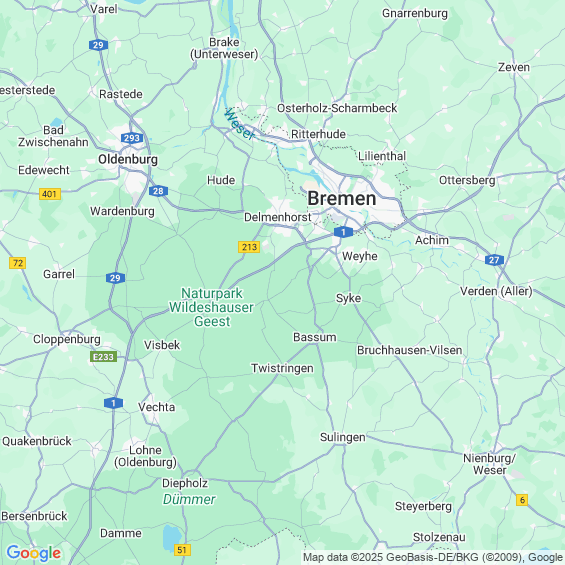Click the green E233 route shield
Viewport: 565px width, 565px height.
(x=103, y=357)
